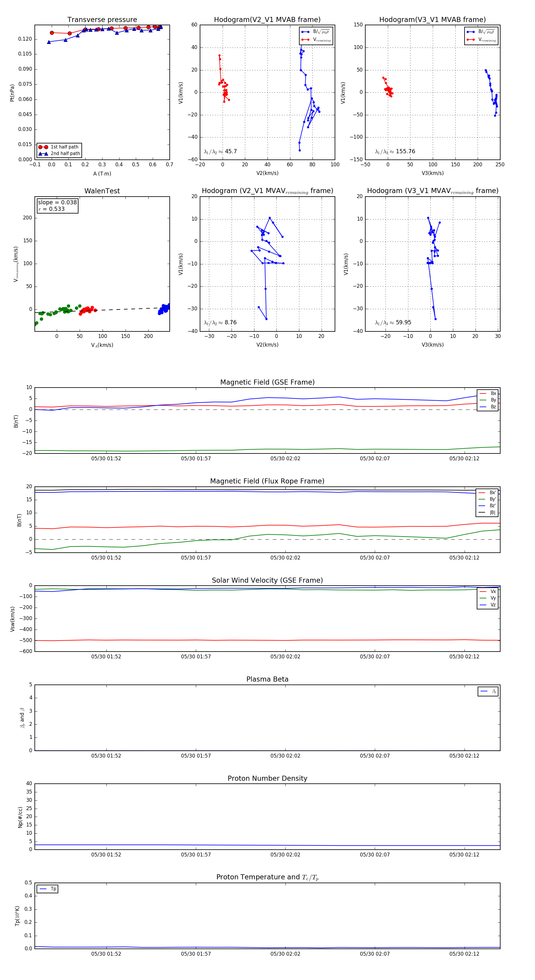This screenshot has height=980, width=535.
Task: Click the 'Vx' solar wind legend entry
Action: 488,592
